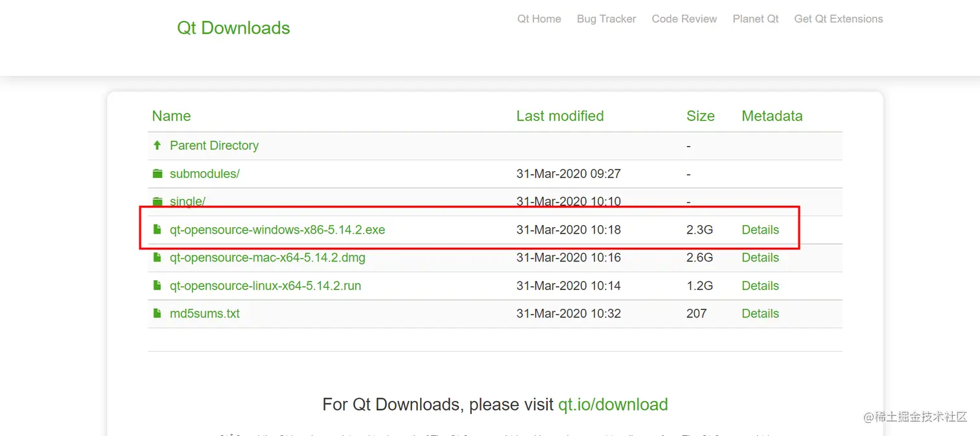Click the 2.3G size of the windows exe
This screenshot has width=980, height=436.
700,230
